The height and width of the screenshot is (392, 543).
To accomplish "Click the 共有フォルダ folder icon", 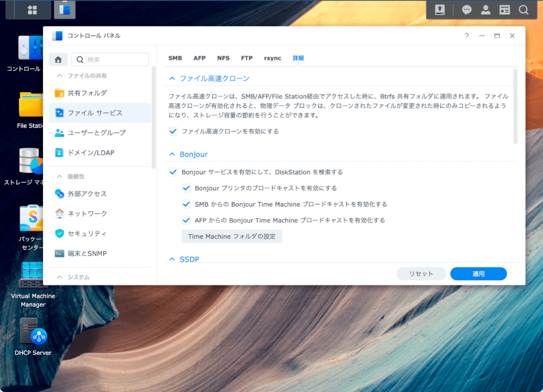I will click(x=59, y=93).
